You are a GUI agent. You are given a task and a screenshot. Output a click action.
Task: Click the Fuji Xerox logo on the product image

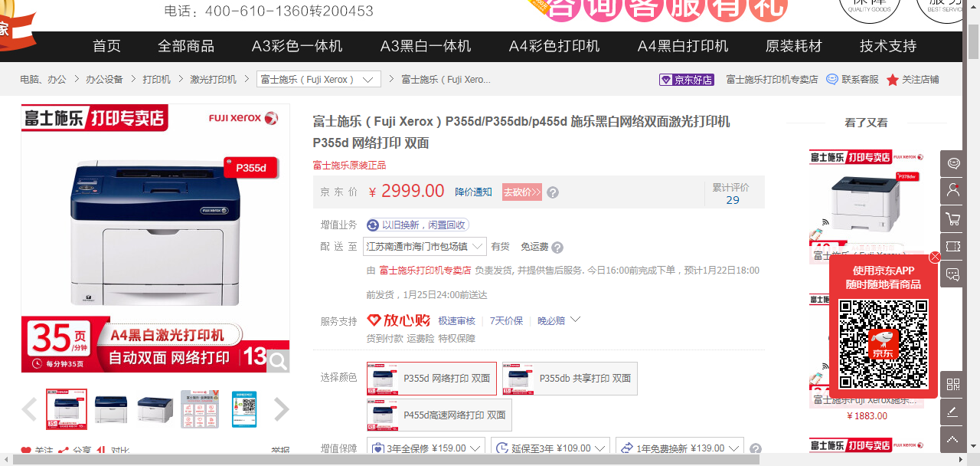point(243,118)
